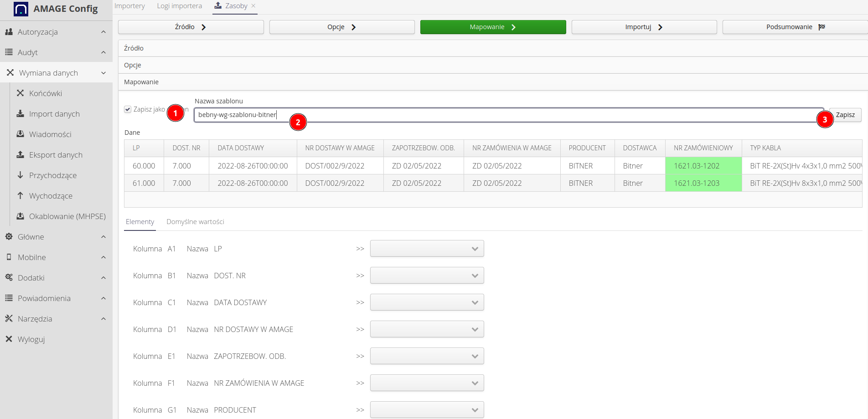Click inside the Nazwa szablonu input field
This screenshot has height=419, width=868.
coord(456,115)
